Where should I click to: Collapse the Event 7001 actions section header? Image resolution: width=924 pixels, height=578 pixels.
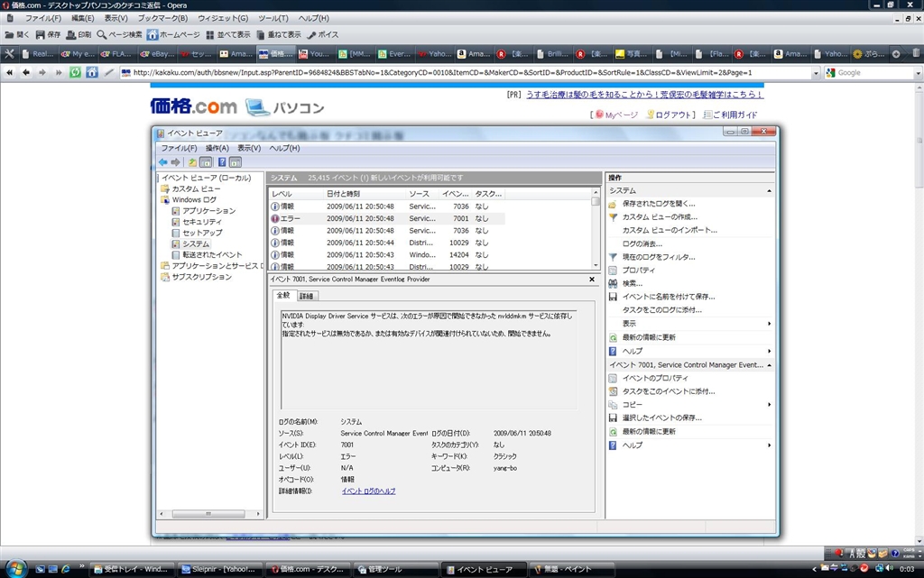coord(769,365)
